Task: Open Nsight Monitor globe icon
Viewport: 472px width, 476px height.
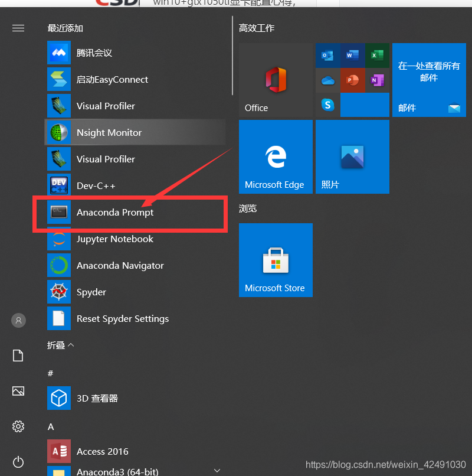Action: (59, 132)
